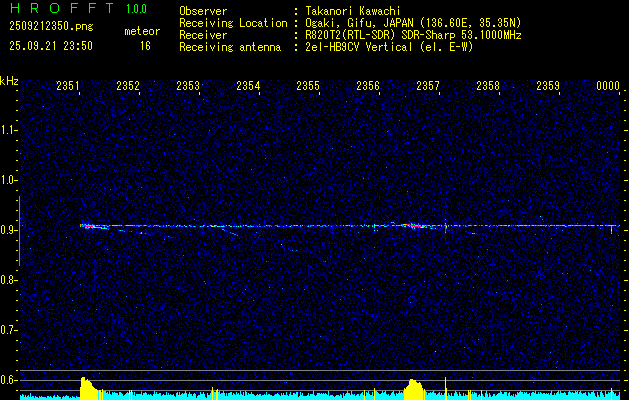Click the 0.8 kHz axis label
This screenshot has height=400, width=629.
click(8, 280)
